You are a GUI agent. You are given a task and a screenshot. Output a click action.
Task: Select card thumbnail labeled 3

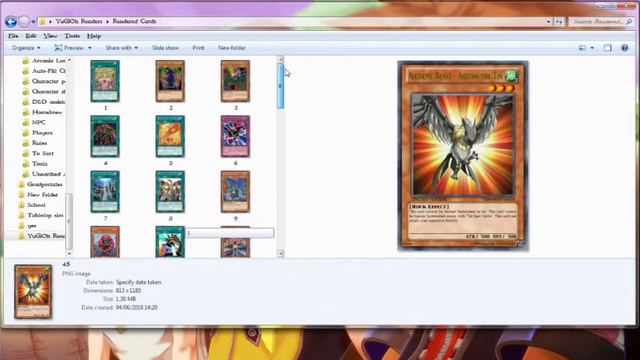[x=236, y=81]
